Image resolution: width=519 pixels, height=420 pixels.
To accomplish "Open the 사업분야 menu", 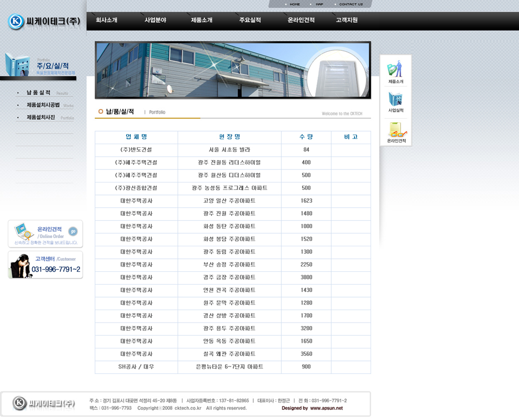I will 155,20.
